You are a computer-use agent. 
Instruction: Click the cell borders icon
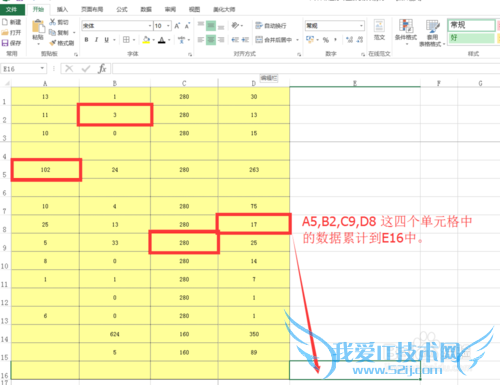pyautogui.click(x=126, y=40)
